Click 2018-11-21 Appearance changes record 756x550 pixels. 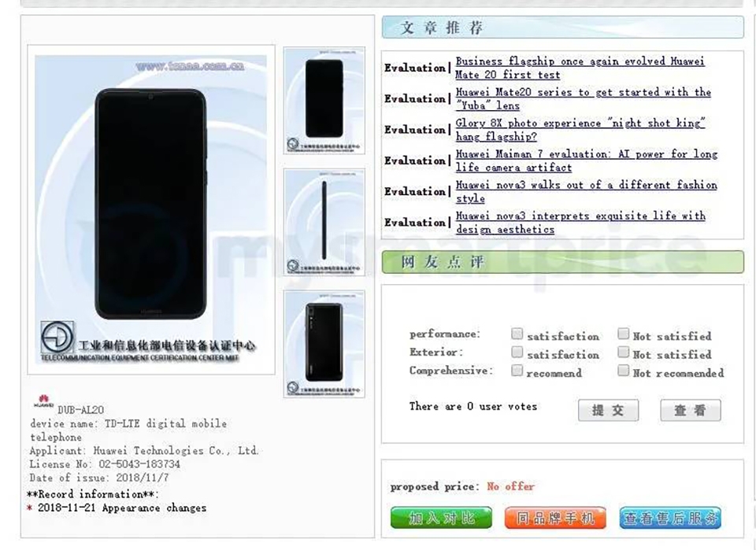point(122,508)
